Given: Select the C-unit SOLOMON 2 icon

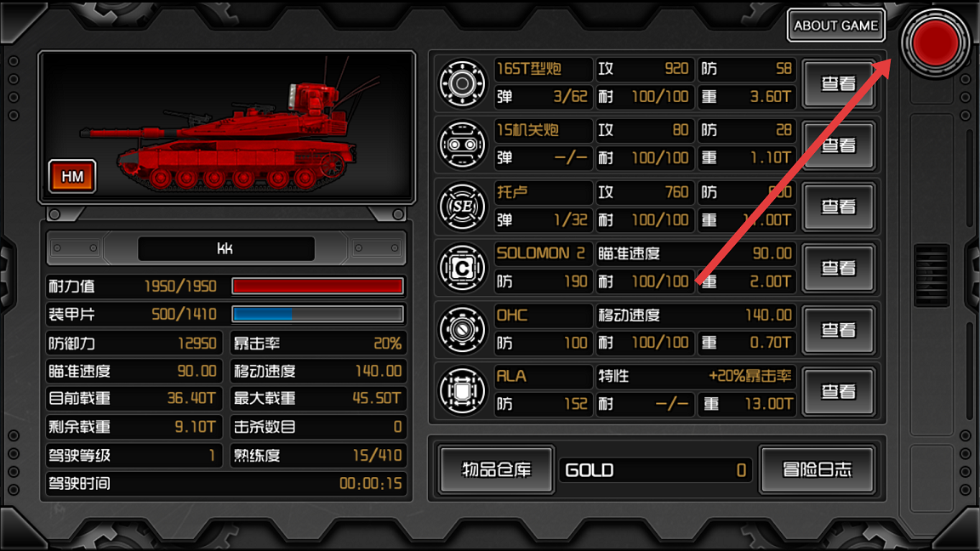Looking at the screenshot, I should [x=463, y=268].
